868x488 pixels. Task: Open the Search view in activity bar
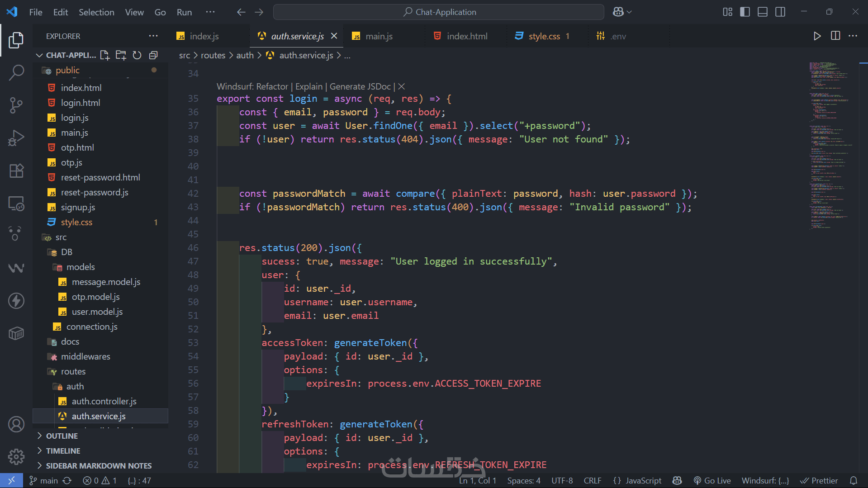point(16,72)
